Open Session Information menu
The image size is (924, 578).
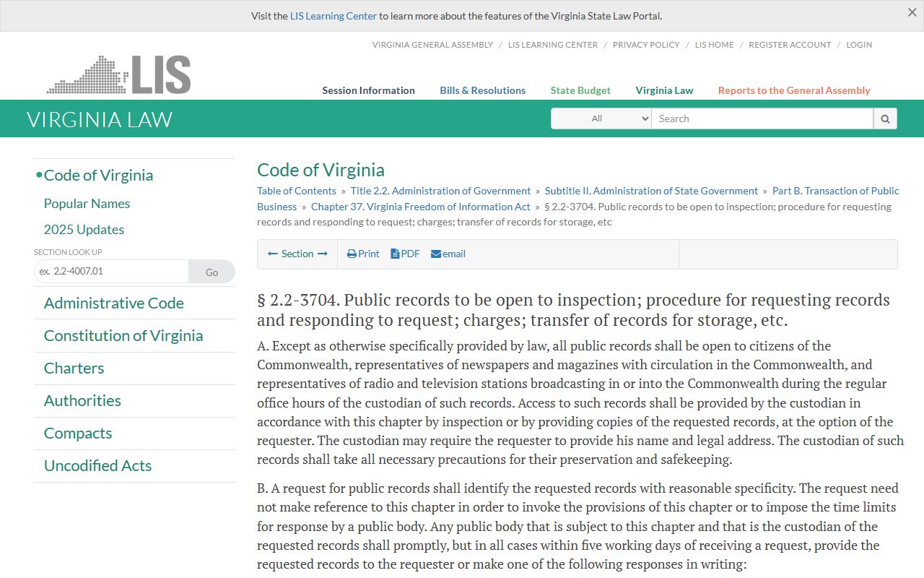(x=368, y=90)
